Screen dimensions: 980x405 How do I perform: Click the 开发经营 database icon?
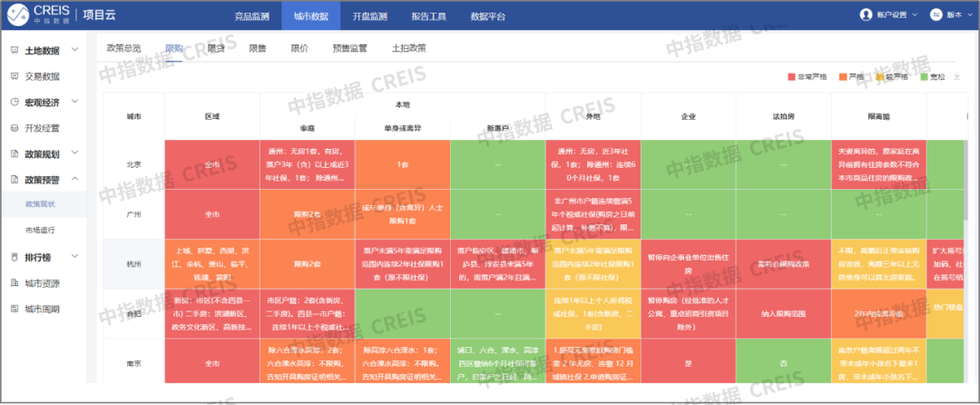pos(15,128)
